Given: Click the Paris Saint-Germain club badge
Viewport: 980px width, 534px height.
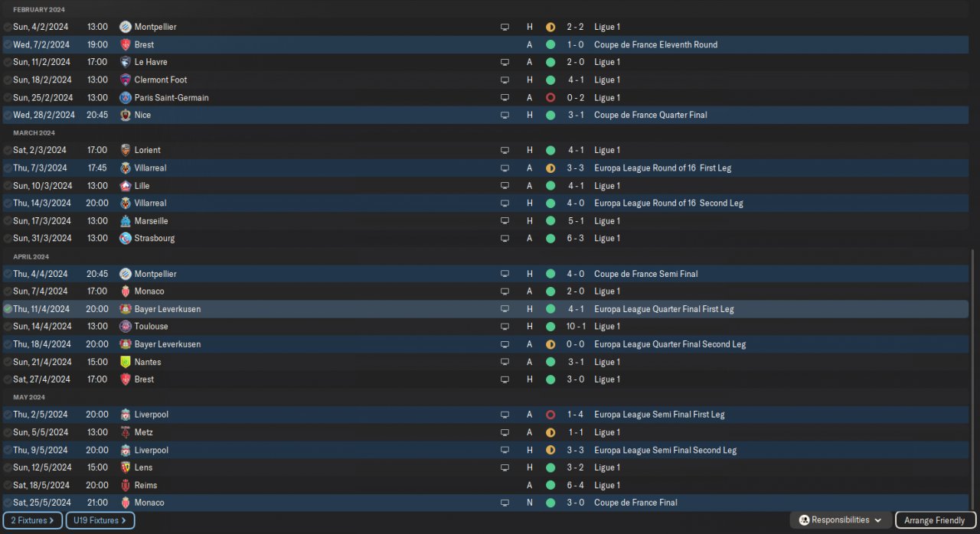Looking at the screenshot, I should [126, 98].
